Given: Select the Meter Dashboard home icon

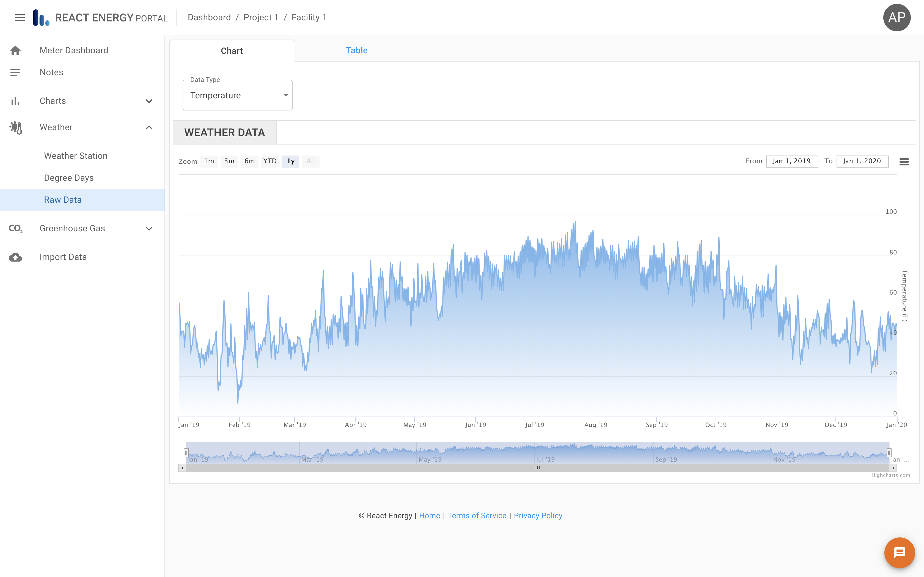Looking at the screenshot, I should (x=15, y=50).
